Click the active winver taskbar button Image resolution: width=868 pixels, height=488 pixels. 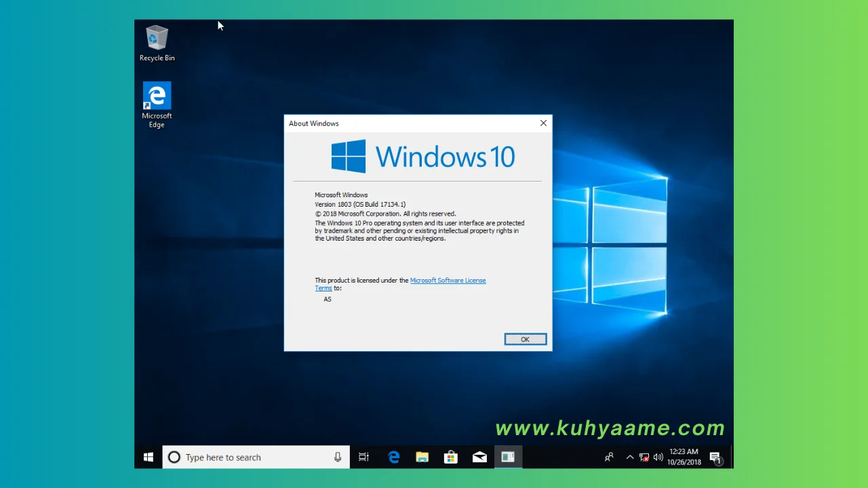click(x=508, y=457)
